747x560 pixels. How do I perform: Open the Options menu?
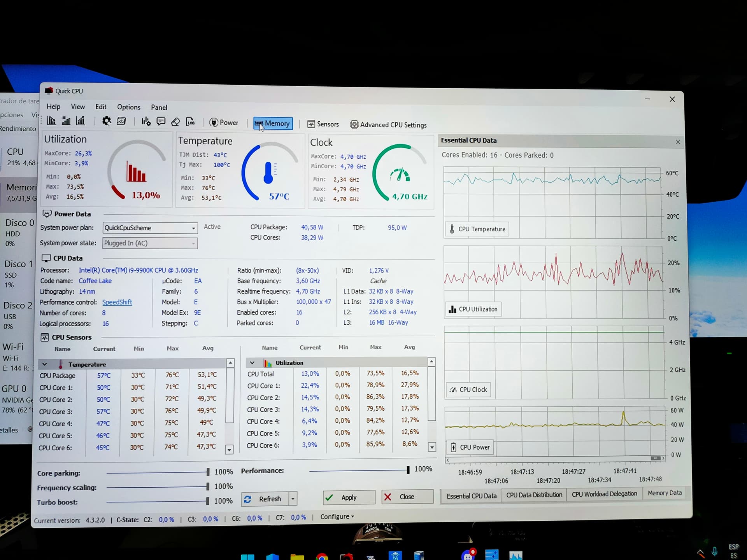(x=129, y=107)
